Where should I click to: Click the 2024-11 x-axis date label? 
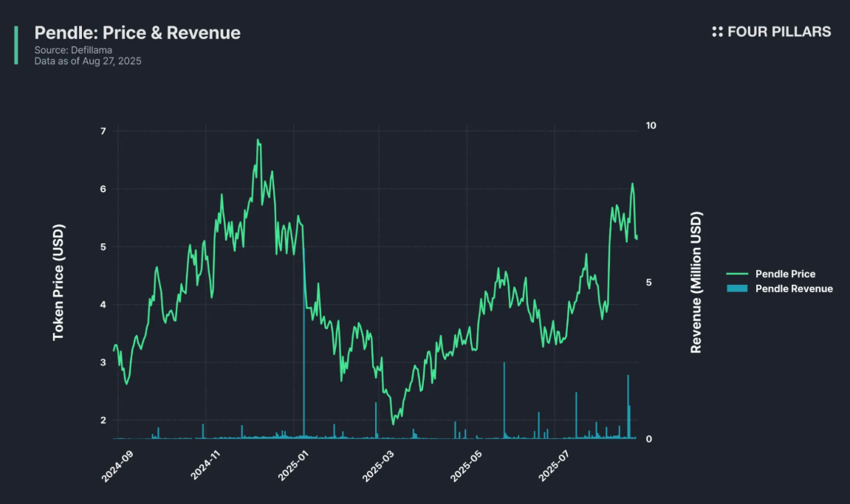[x=206, y=466]
